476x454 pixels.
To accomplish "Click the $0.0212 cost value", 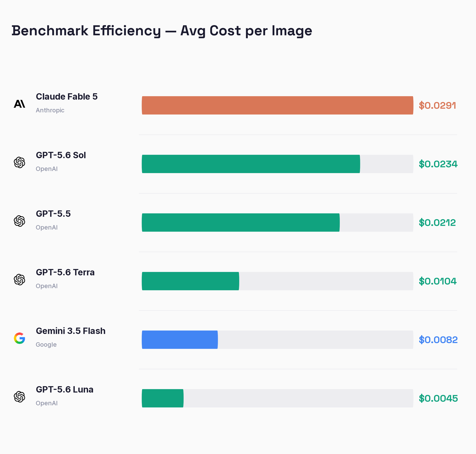I will coord(437,223).
